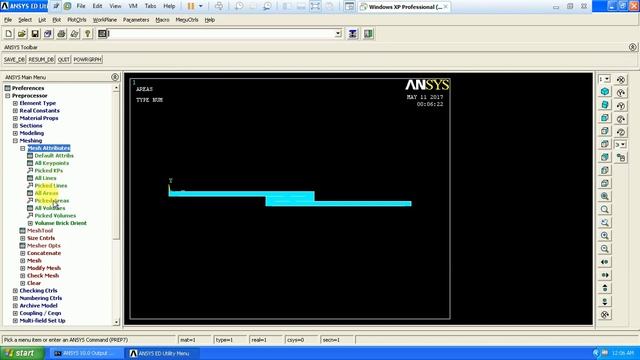The height and width of the screenshot is (360, 640).
Task: Open Default Attribs item
Action: [54, 156]
